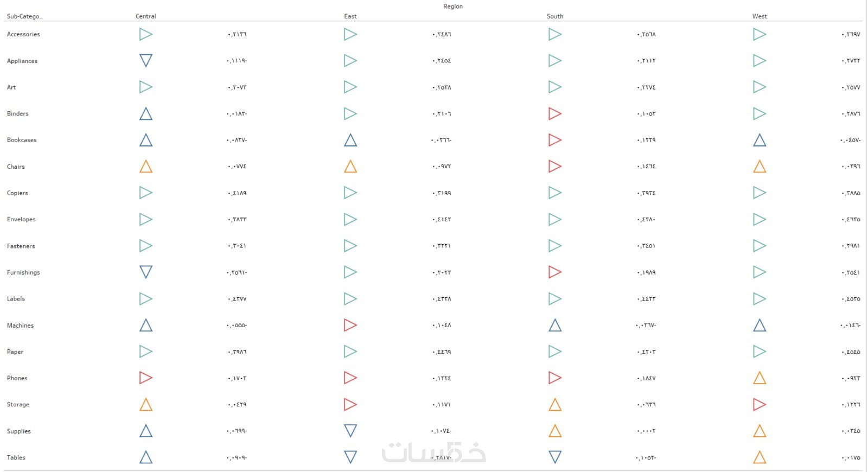Image resolution: width=868 pixels, height=472 pixels.
Task: Select the East triangle mark for Bookcases
Action: coord(350,141)
